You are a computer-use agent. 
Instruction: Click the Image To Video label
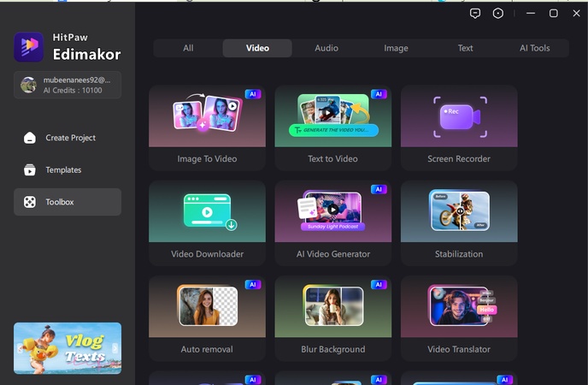coord(207,159)
